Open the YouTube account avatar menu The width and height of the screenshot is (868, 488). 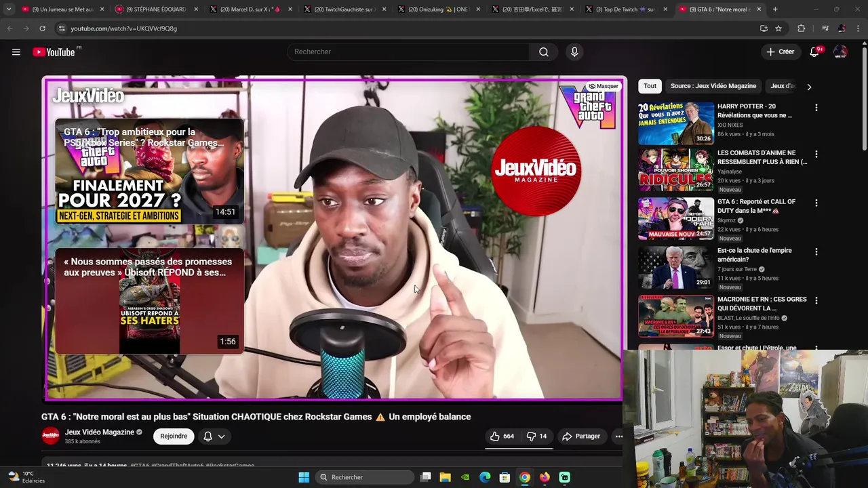[840, 52]
